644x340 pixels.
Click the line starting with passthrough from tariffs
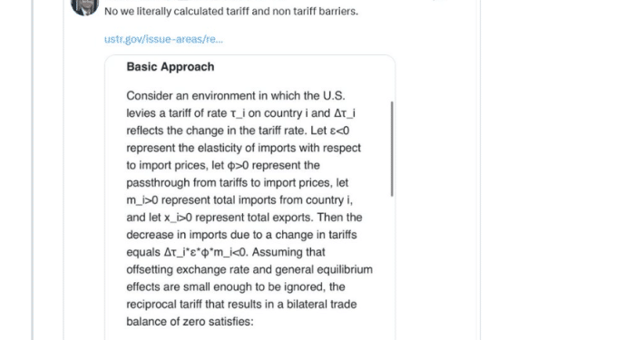(238, 183)
